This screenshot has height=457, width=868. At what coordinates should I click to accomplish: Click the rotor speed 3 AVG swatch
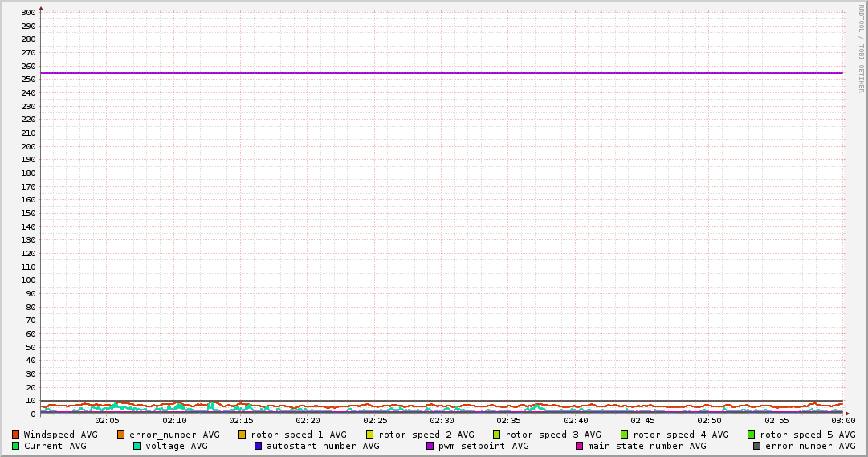pos(496,435)
